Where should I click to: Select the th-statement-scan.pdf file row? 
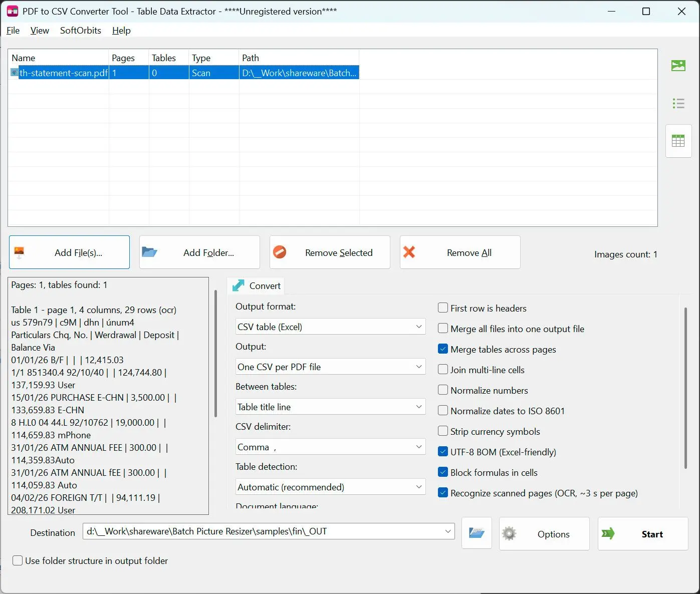[184, 73]
